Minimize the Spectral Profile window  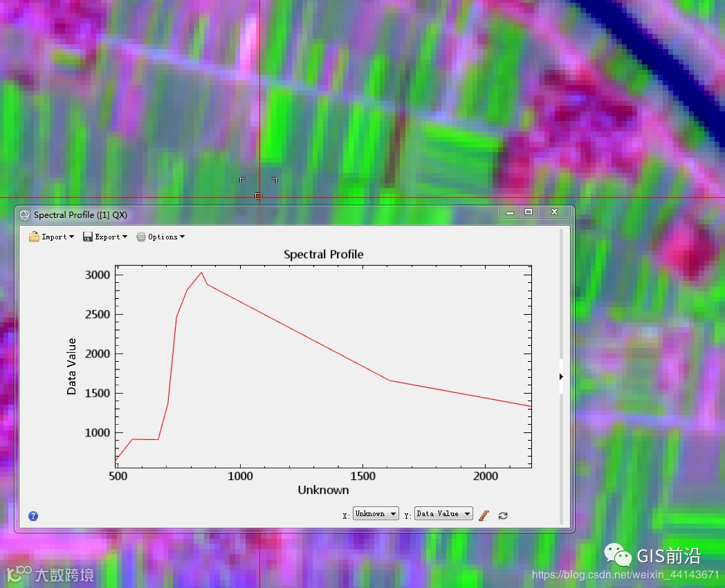(510, 212)
